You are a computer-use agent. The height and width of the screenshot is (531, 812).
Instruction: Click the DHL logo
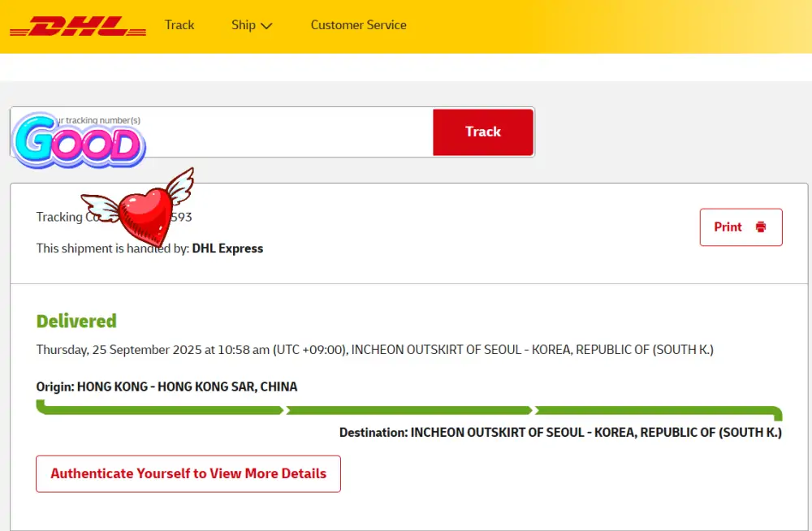[x=78, y=26]
